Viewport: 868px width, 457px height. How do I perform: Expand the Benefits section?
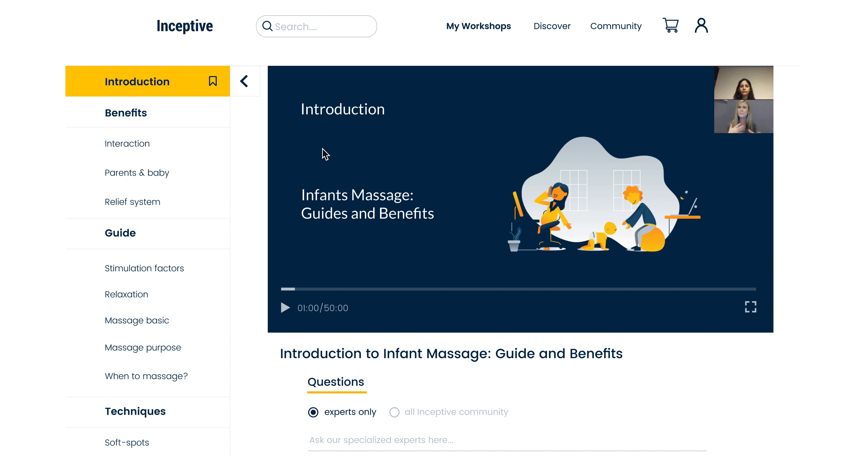(126, 113)
